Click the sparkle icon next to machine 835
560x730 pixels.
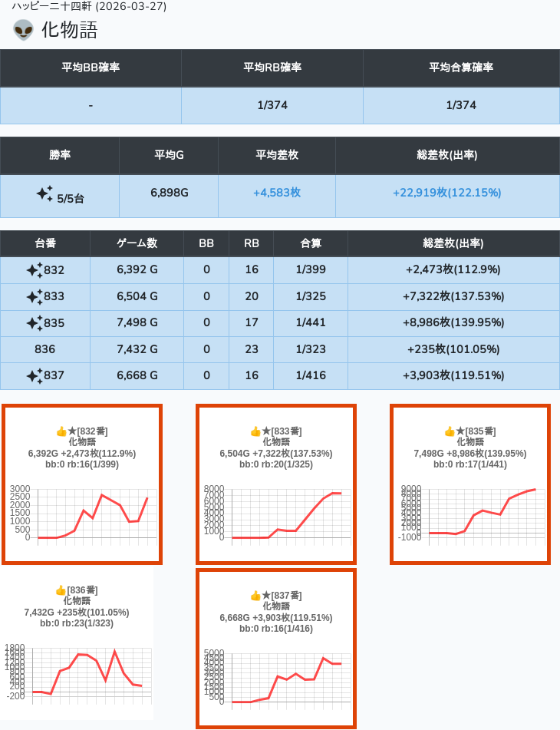[x=35, y=323]
